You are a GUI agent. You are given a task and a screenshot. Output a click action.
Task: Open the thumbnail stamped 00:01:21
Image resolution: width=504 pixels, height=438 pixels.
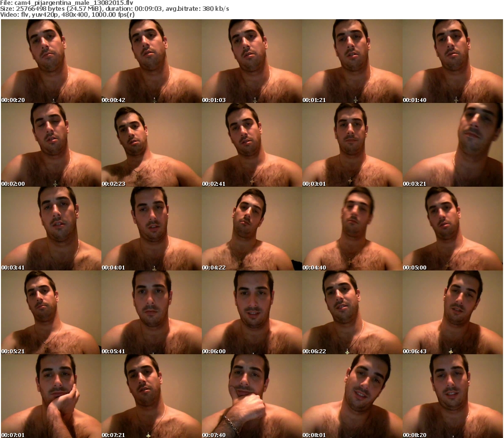coord(352,61)
